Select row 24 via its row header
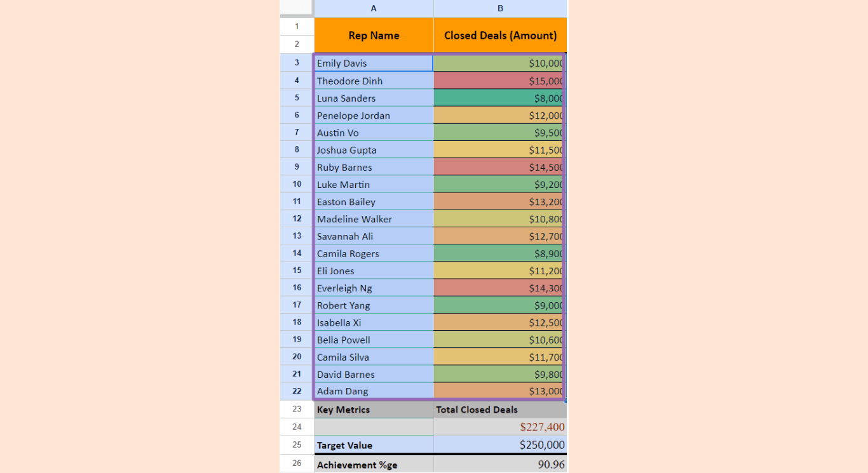Image resolution: width=868 pixels, height=473 pixels. 297,427
